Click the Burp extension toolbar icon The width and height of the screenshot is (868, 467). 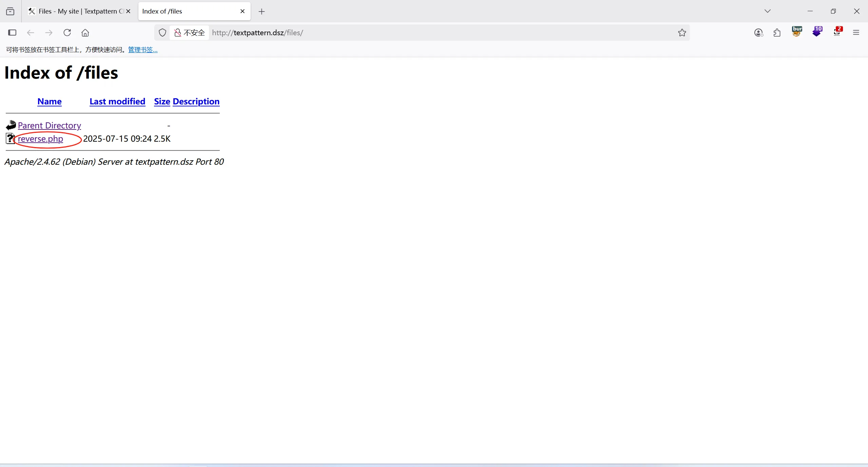(797, 32)
